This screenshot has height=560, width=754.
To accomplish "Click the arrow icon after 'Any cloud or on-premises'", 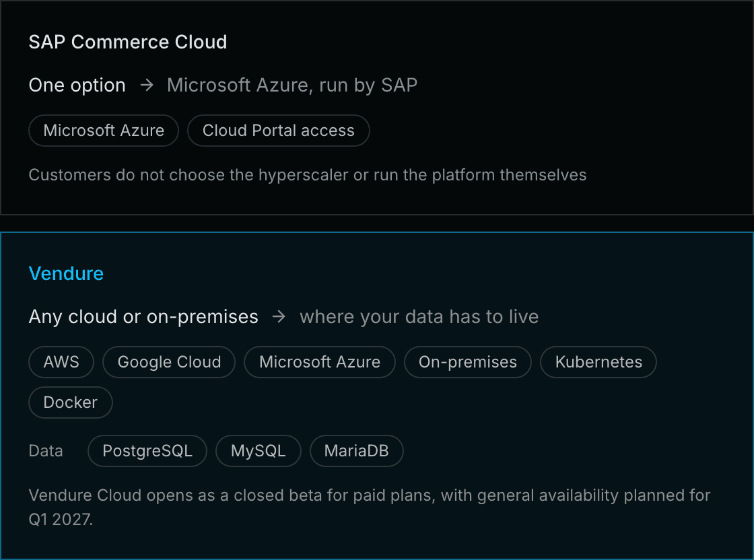I will 279,317.
